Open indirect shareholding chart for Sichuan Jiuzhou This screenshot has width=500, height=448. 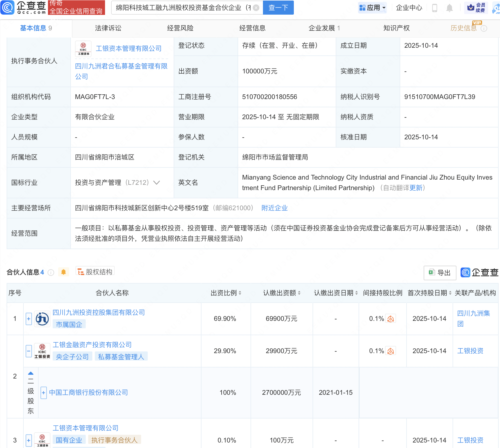(x=391, y=319)
